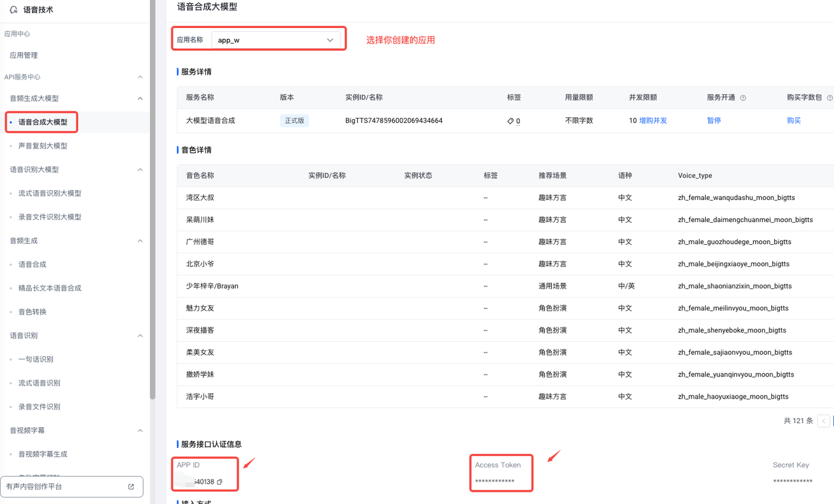Collapse the 音频生成 group
Viewport: 834px width, 504px height.
[x=140, y=241]
